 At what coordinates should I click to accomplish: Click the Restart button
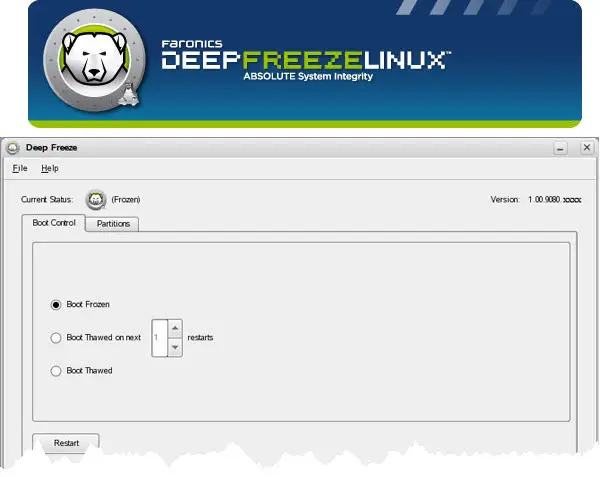66,443
